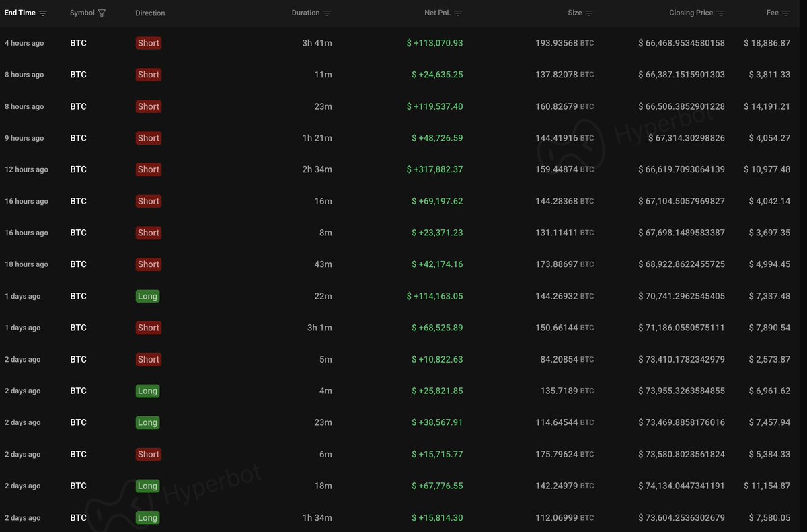Click fee value $ 10,977.48
The image size is (807, 532).
click(767, 169)
